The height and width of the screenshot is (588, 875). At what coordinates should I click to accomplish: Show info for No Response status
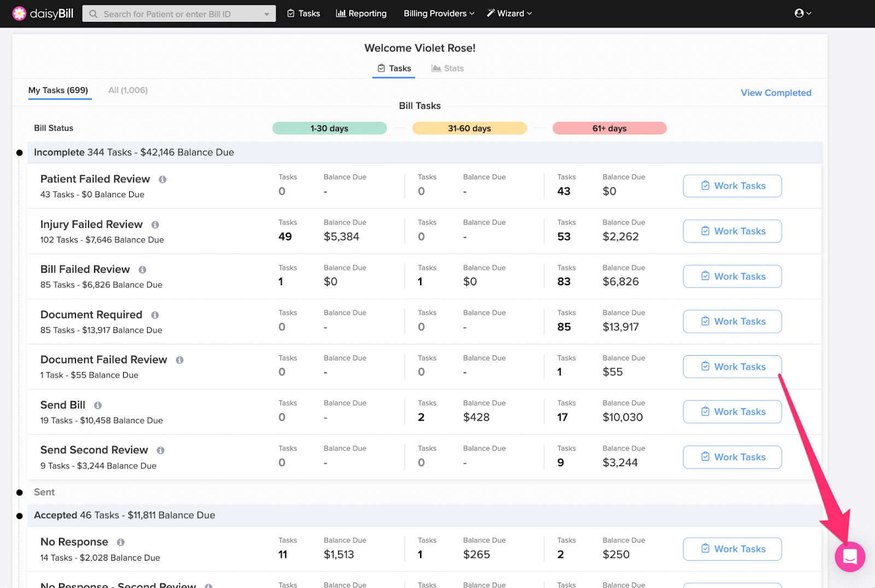click(120, 542)
